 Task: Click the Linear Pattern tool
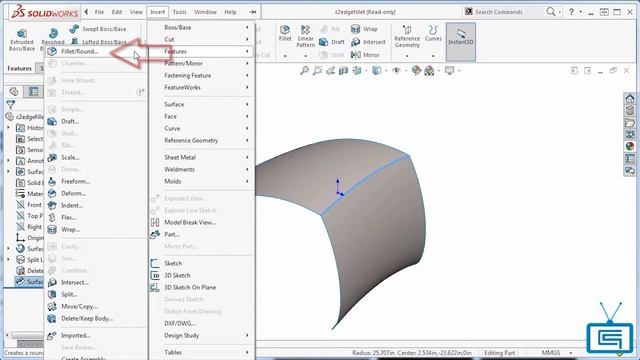(305, 36)
